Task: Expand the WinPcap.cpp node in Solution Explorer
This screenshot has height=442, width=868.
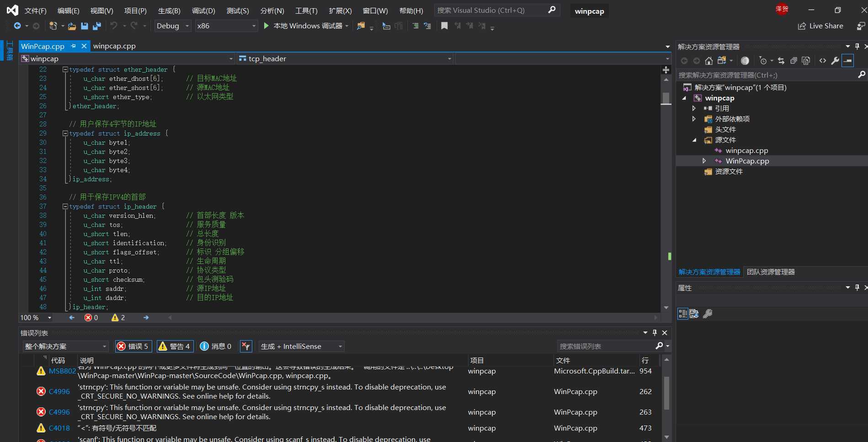Action: click(704, 161)
